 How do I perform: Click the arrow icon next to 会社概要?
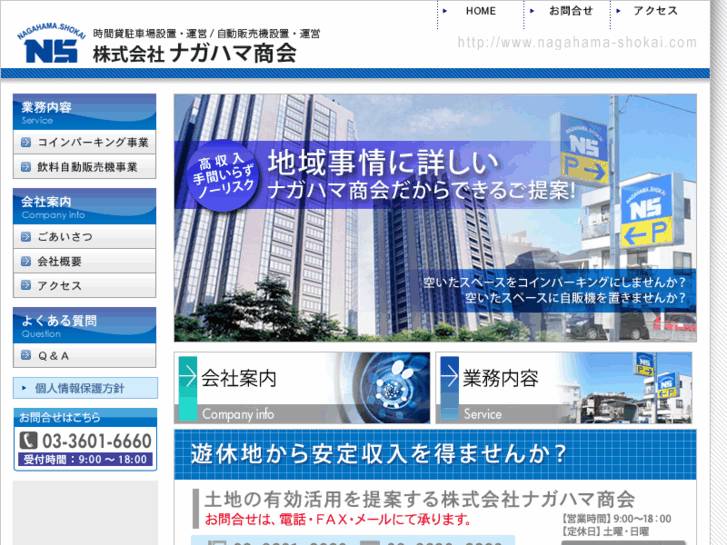tap(26, 262)
